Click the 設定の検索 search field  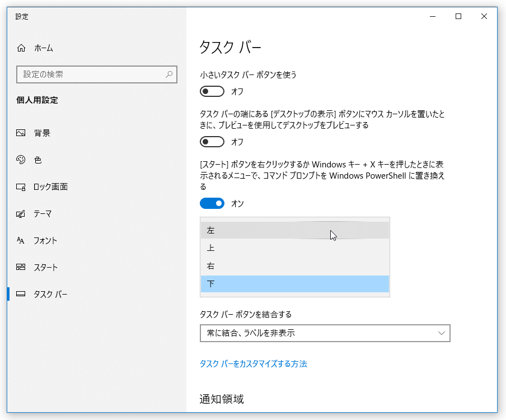pos(96,74)
